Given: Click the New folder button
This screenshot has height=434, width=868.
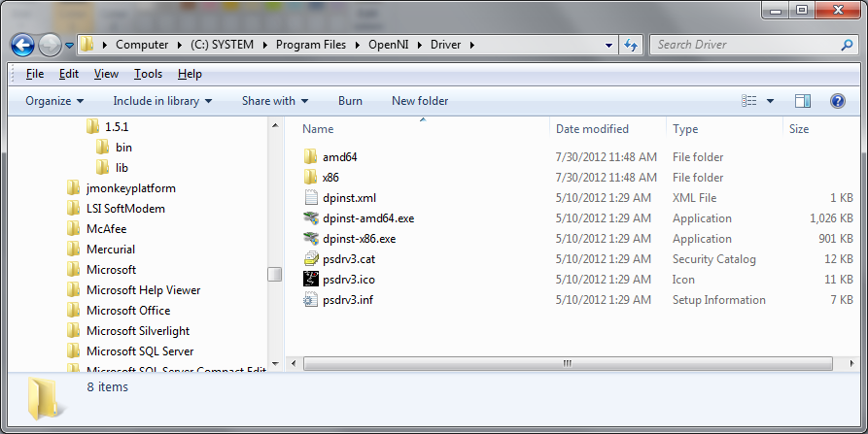Looking at the screenshot, I should 420,101.
